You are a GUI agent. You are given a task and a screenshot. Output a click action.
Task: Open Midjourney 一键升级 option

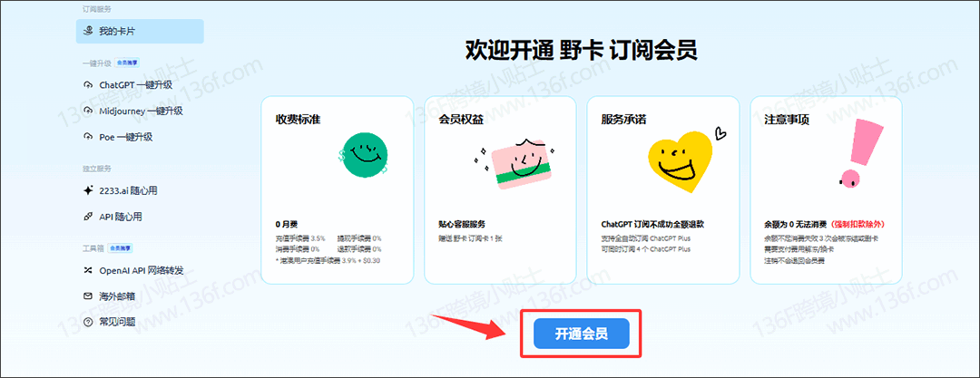[140, 111]
